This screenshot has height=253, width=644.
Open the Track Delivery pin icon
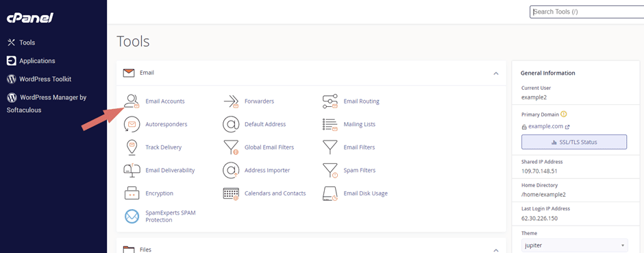pos(132,147)
